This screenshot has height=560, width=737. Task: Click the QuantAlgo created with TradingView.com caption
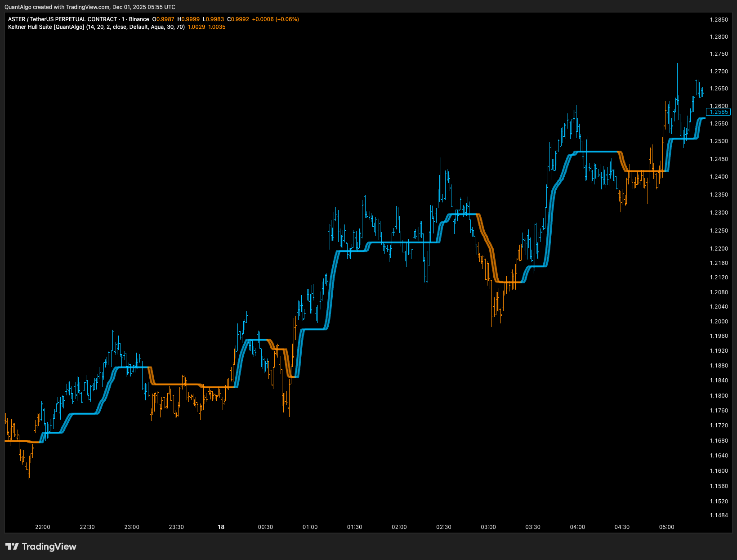coord(90,7)
